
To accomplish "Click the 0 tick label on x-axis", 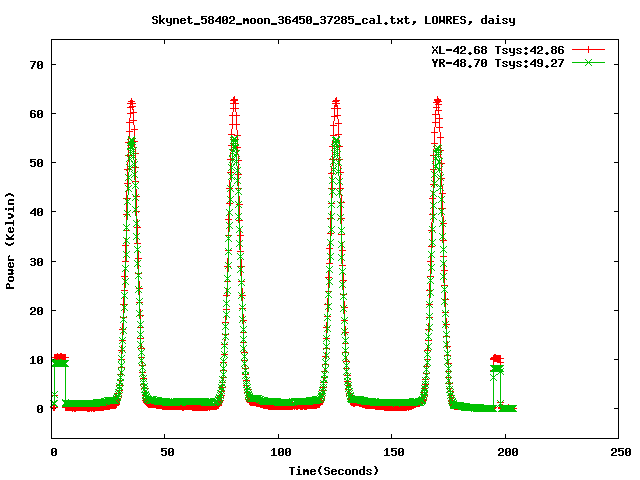I will coord(53,452).
